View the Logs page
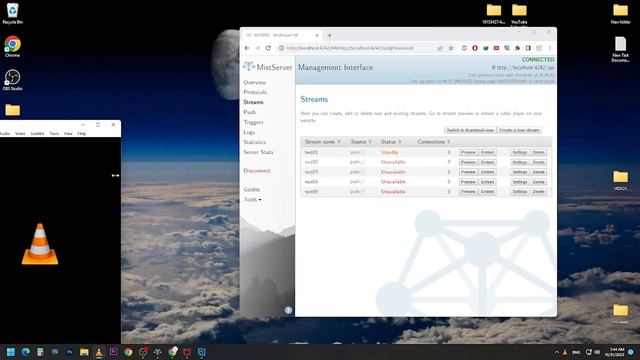 249,132
